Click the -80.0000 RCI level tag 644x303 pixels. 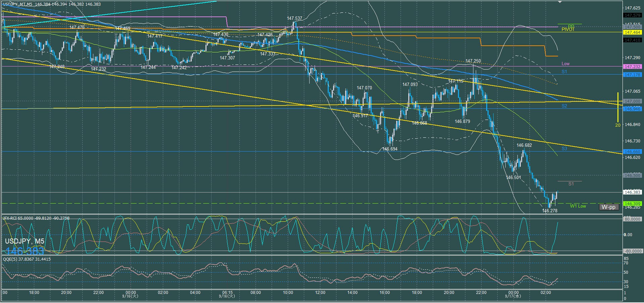(632, 251)
